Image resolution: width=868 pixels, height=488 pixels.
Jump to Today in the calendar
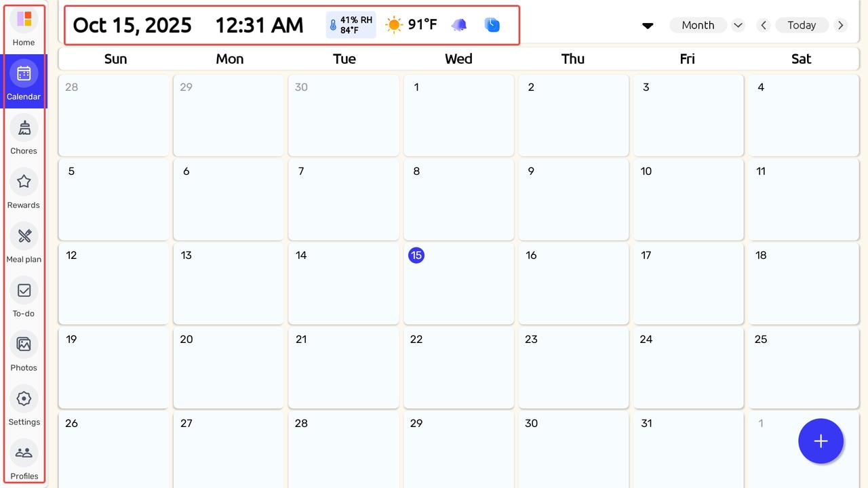802,25
